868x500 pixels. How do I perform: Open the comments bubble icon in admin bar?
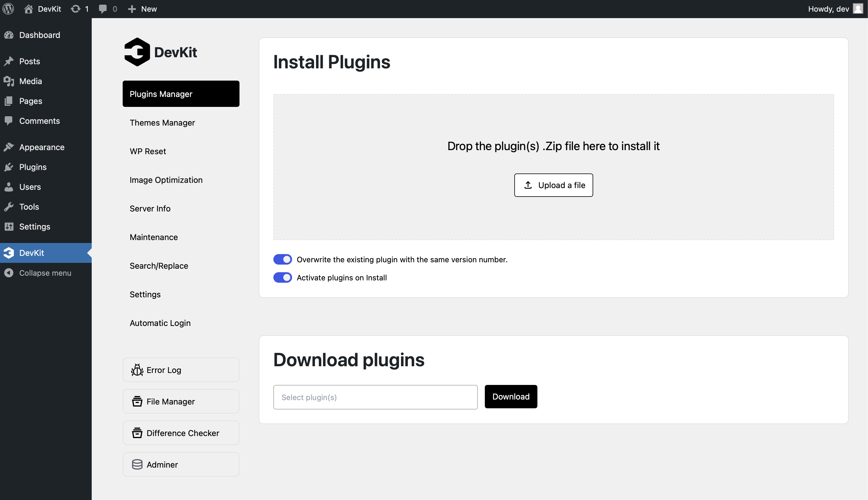click(x=103, y=9)
